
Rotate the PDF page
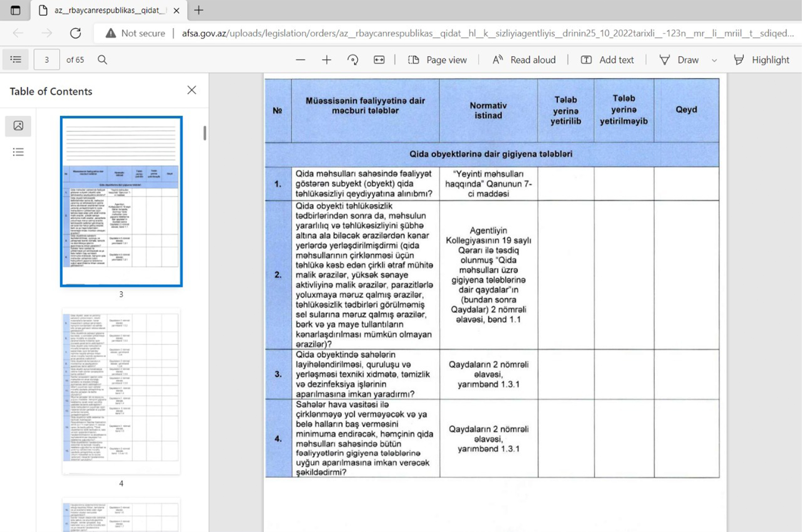(x=353, y=60)
